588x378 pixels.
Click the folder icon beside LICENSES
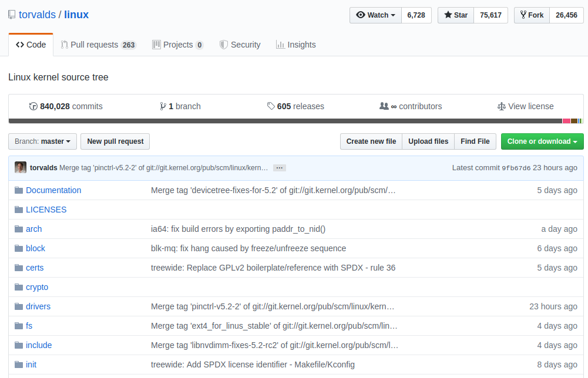point(19,210)
